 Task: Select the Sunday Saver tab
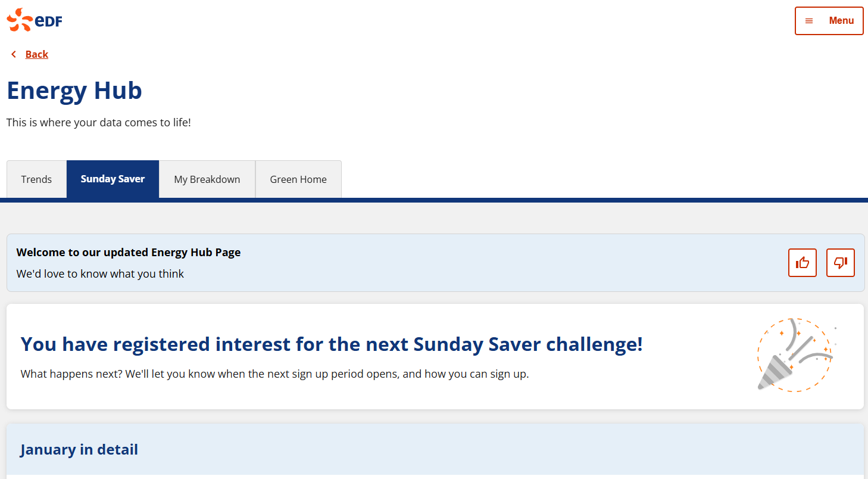[x=113, y=179]
